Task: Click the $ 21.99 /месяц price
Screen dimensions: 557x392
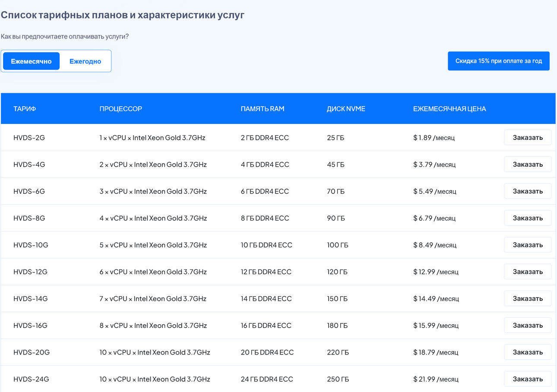Action: pos(436,379)
